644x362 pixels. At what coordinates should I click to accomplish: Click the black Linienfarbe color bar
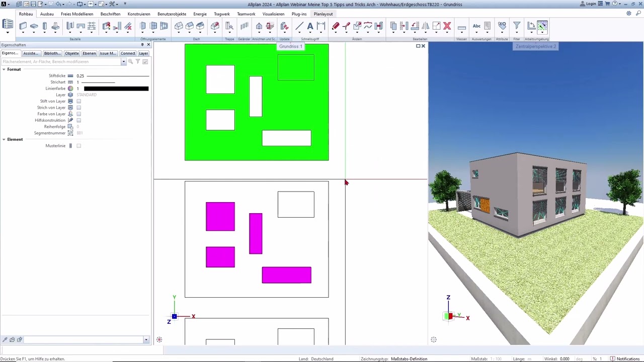coord(116,88)
